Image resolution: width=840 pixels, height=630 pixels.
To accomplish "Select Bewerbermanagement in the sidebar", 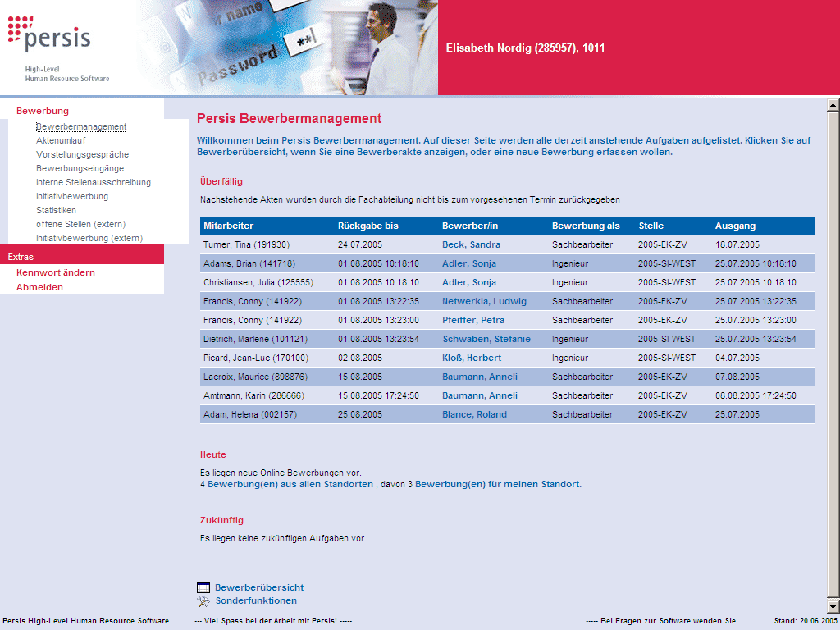I will click(x=81, y=126).
